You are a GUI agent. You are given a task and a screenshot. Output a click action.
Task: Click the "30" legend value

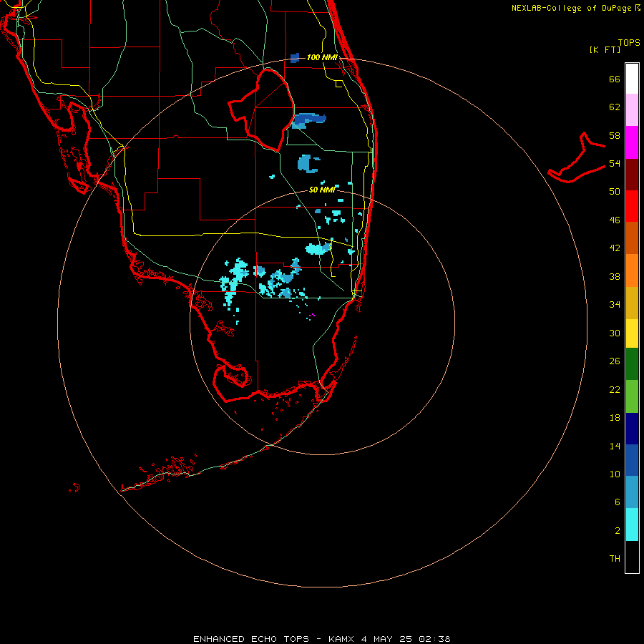[x=615, y=333]
